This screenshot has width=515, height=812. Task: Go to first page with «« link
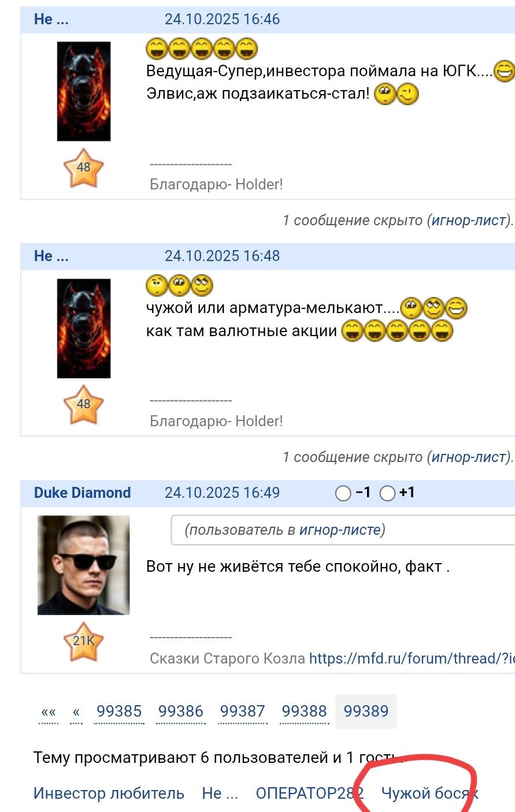pos(49,712)
